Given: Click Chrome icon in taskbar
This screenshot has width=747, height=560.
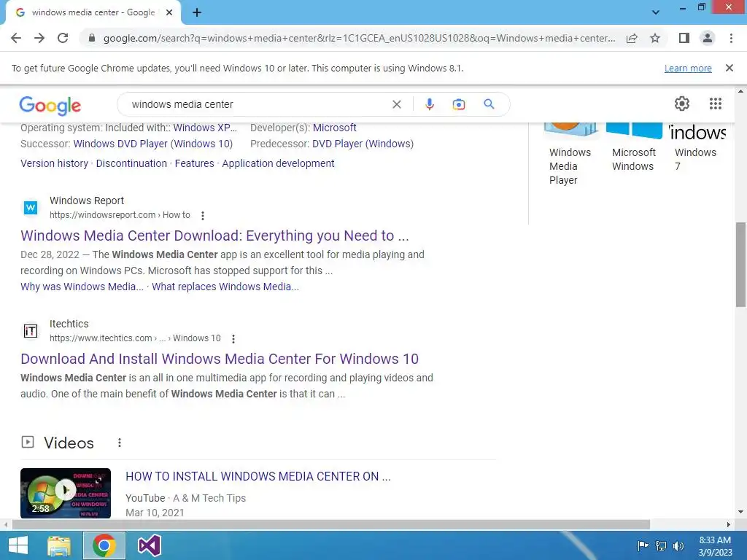Looking at the screenshot, I should click(x=104, y=545).
